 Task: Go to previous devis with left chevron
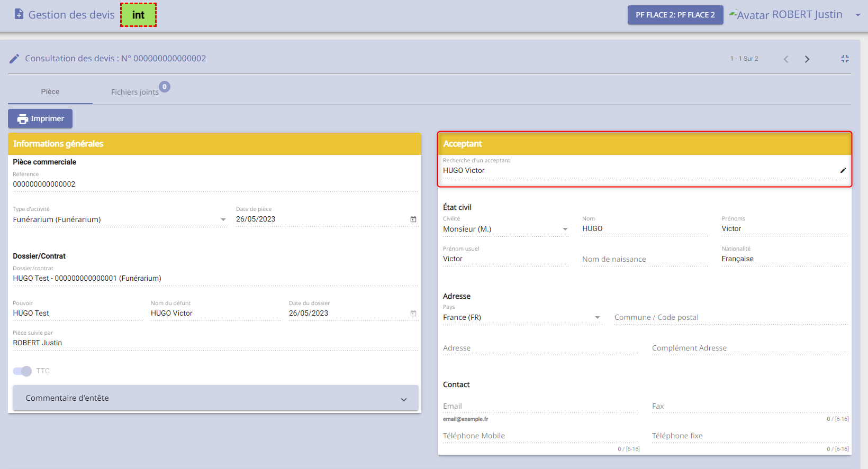[786, 59]
